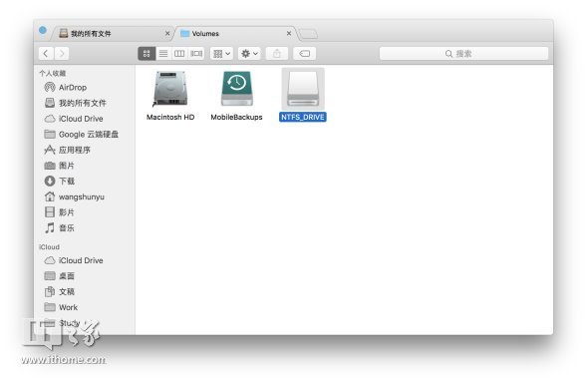Click the share toolbar button

tap(277, 54)
